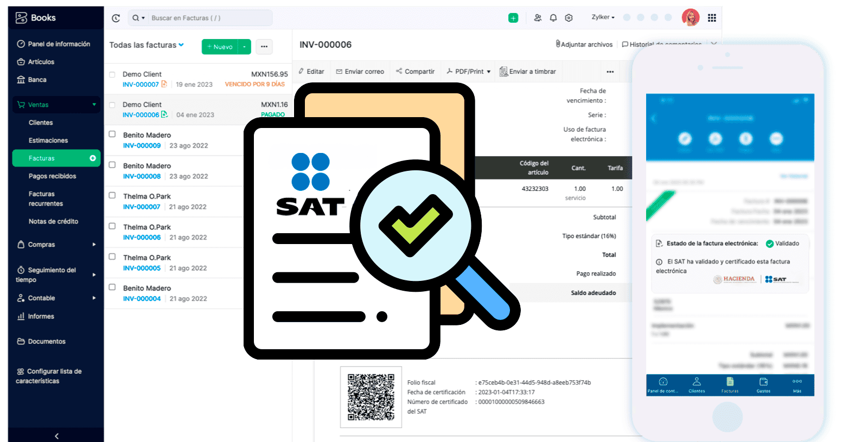Open Pagos recibidos
Image resolution: width=868 pixels, height=442 pixels.
(x=52, y=176)
